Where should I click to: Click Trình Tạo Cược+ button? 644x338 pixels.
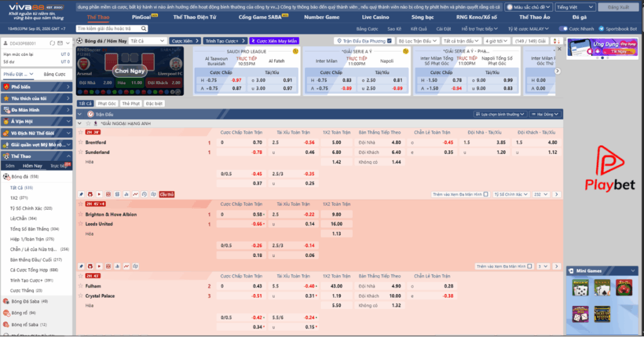(225, 41)
